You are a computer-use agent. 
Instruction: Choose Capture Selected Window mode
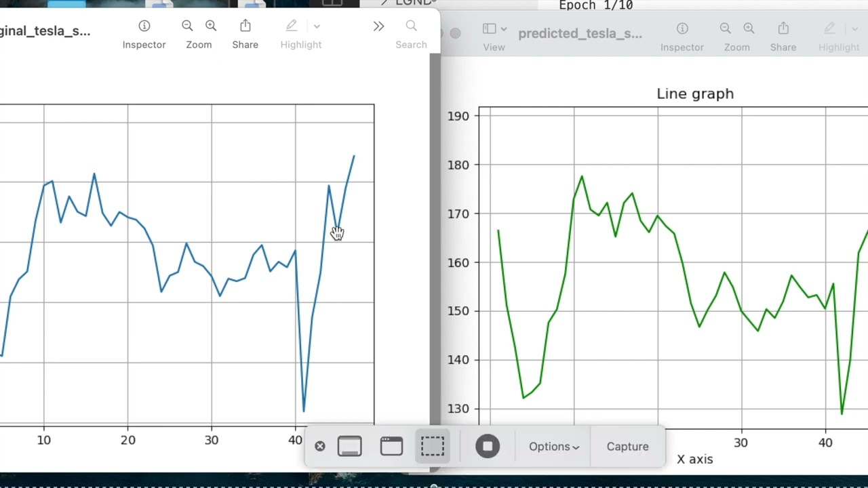click(x=391, y=446)
